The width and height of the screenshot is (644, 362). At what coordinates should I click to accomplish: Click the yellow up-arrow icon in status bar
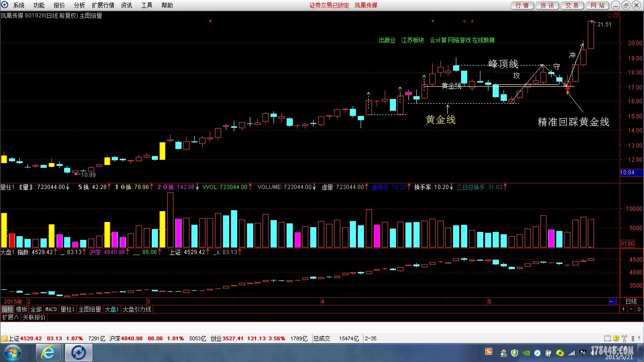coord(617,338)
